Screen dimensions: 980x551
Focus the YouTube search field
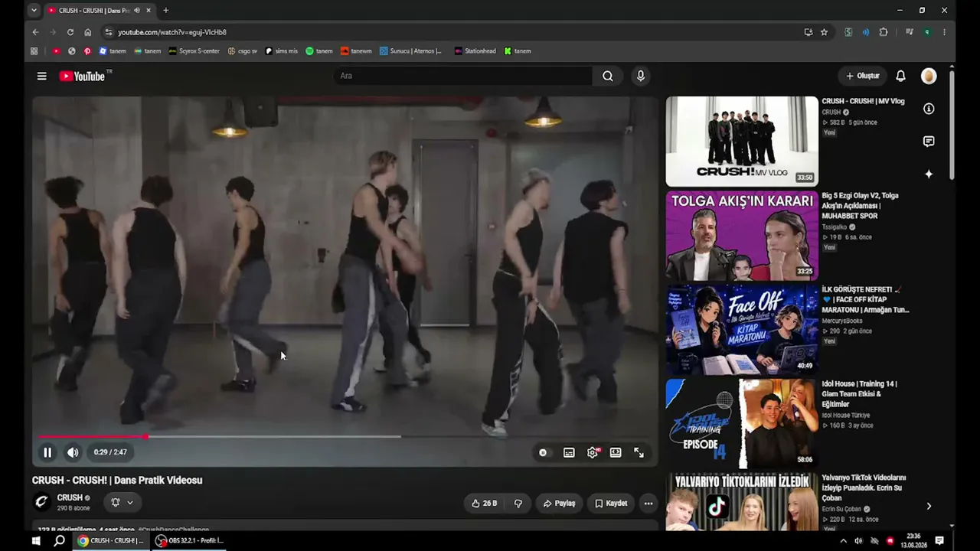point(463,76)
